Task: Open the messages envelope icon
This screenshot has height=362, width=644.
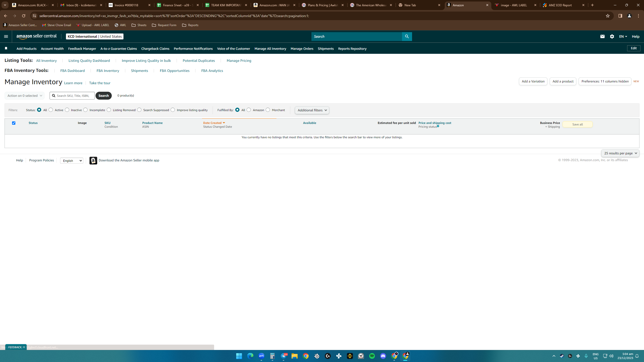Action: pyautogui.click(x=602, y=36)
